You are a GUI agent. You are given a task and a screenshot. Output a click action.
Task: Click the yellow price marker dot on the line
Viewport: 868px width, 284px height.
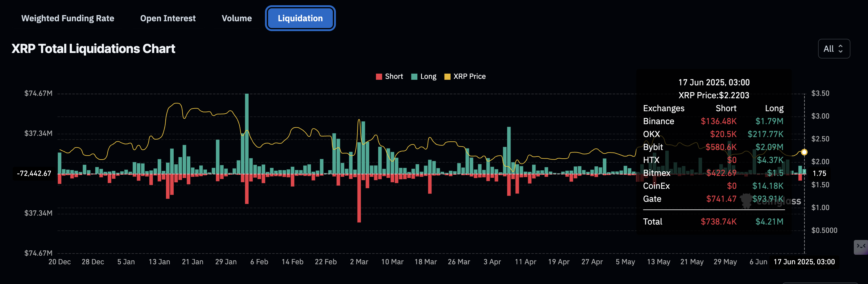click(804, 152)
